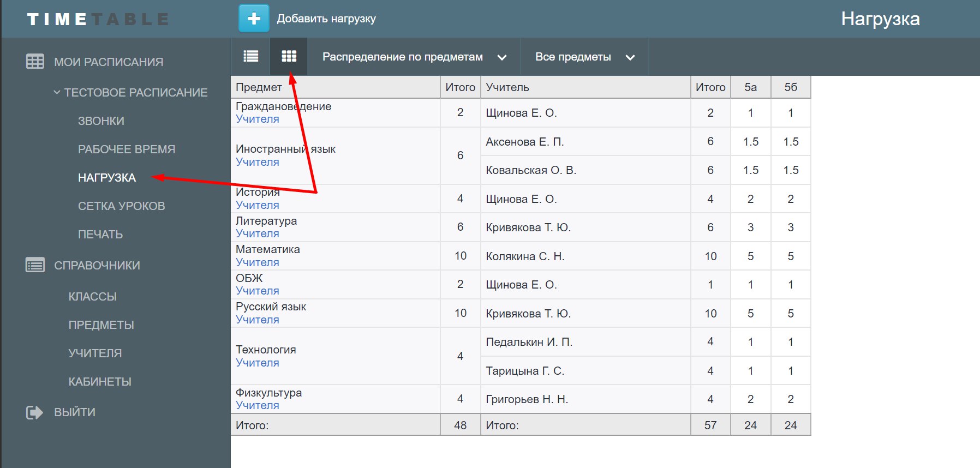The width and height of the screenshot is (980, 468).
Task: Open КЛАССЫ reference list
Action: coord(93,296)
